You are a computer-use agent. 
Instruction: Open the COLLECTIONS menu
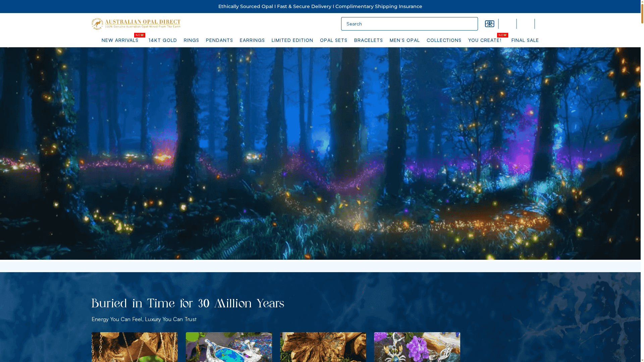[444, 40]
